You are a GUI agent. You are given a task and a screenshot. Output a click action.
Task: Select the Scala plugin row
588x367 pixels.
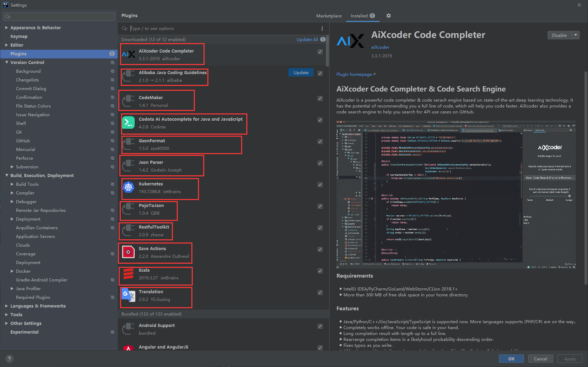click(x=223, y=274)
